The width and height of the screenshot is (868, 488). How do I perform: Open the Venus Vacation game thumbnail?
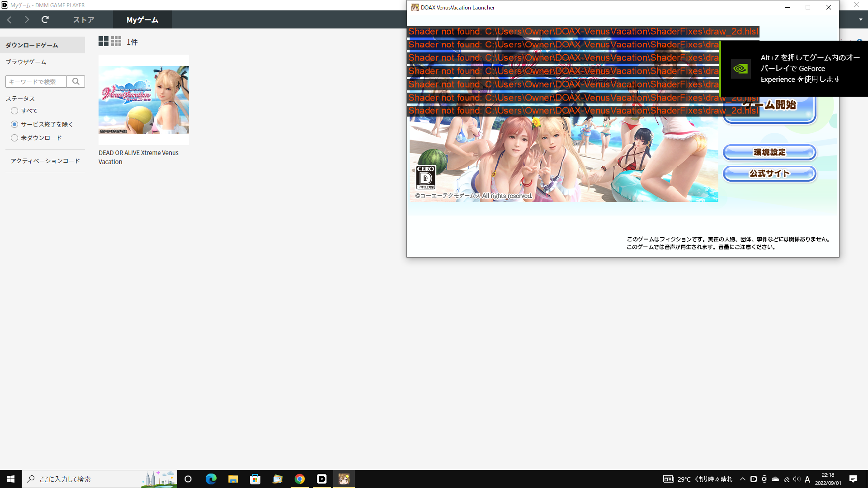pos(144,100)
